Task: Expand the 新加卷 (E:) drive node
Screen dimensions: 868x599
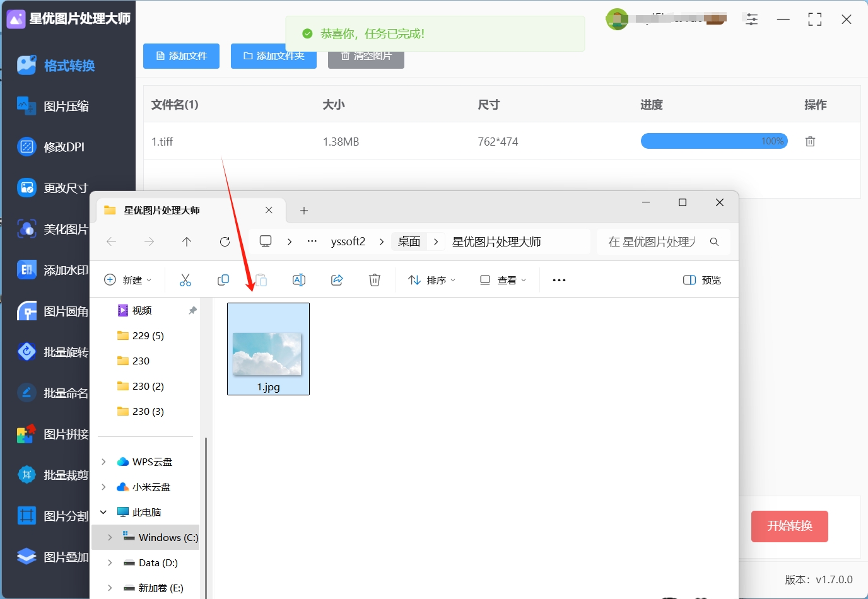Action: click(x=110, y=588)
